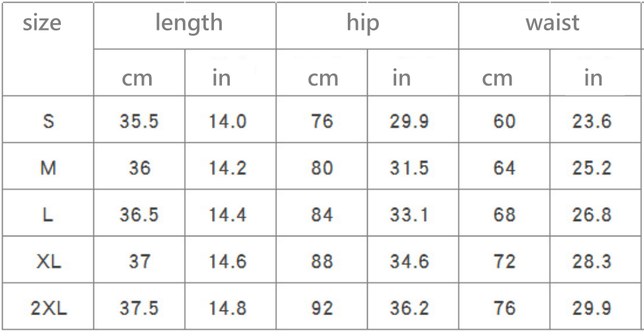
Task: Click the 84 hip cm cell
Action: pos(322,215)
